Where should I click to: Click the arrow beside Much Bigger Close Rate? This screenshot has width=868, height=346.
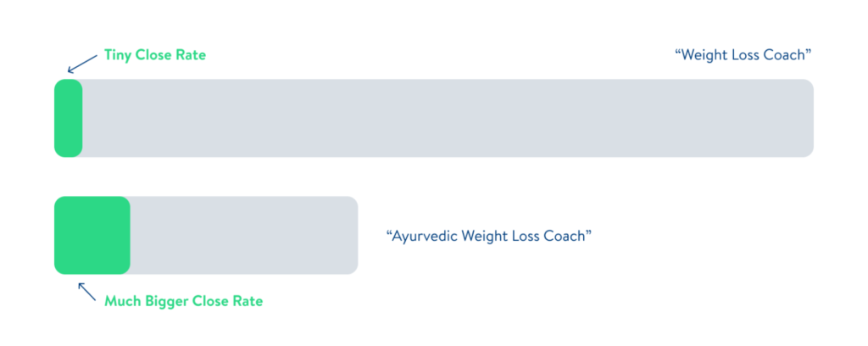(86, 292)
